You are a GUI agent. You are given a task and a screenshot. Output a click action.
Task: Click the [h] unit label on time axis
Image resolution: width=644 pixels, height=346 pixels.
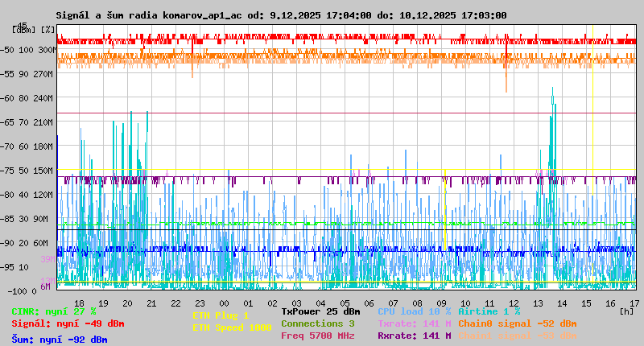[x=626, y=311]
